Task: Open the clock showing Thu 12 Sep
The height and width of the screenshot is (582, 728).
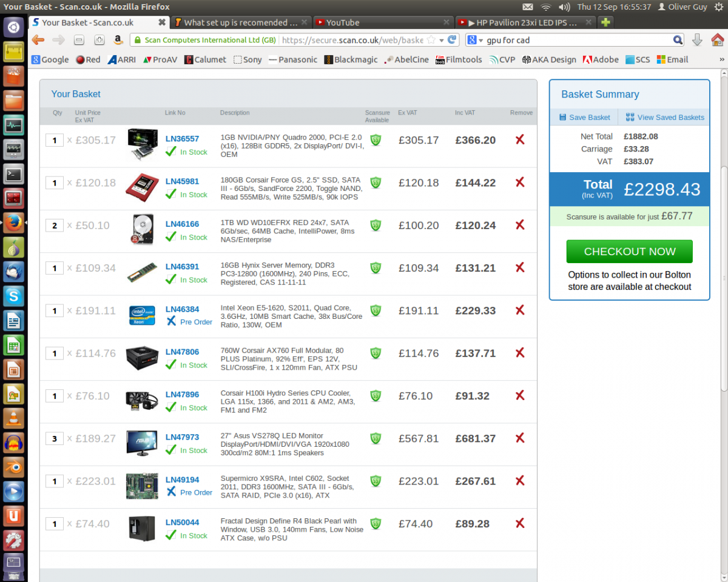Action: [614, 7]
